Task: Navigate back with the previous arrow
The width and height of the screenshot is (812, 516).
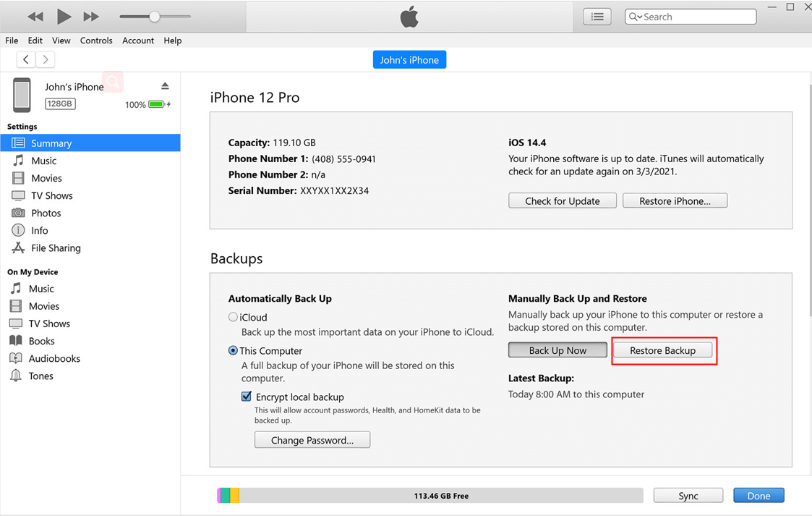Action: (25, 59)
